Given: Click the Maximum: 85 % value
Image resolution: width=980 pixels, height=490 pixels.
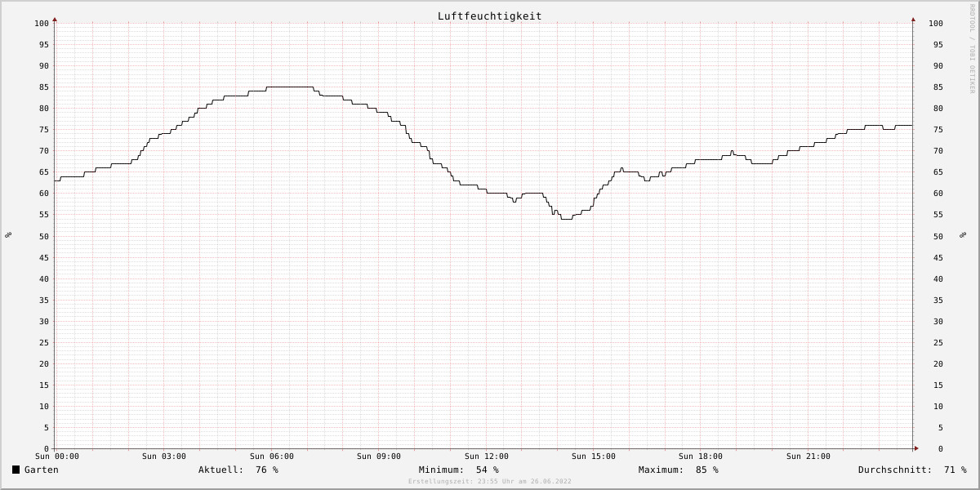Looking at the screenshot, I should click(679, 470).
